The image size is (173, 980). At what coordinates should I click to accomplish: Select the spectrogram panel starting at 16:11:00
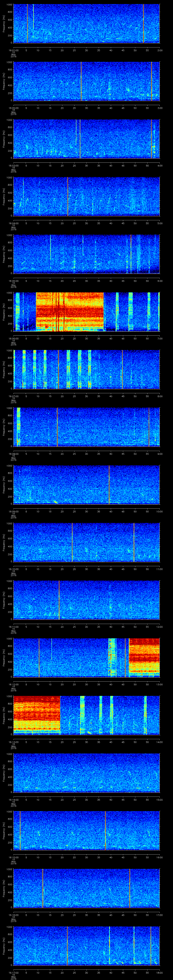(86, 600)
